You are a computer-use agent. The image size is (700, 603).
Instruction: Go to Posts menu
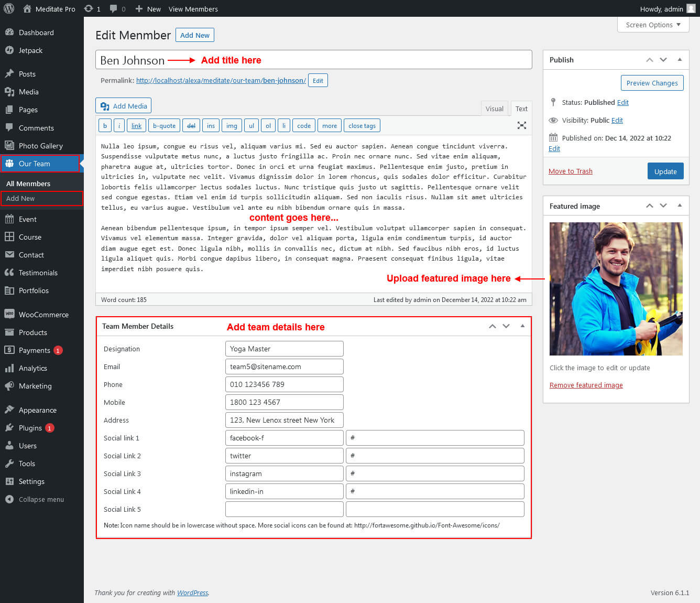[42, 74]
